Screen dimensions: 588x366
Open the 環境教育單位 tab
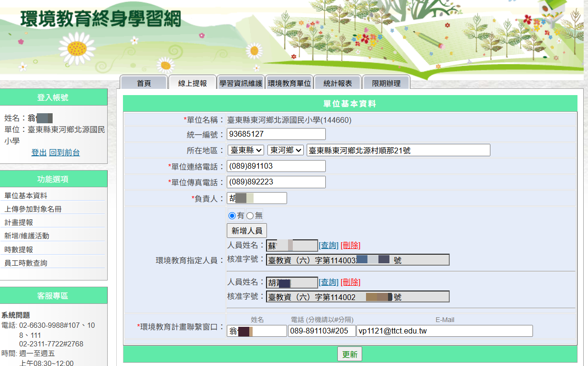click(x=289, y=83)
